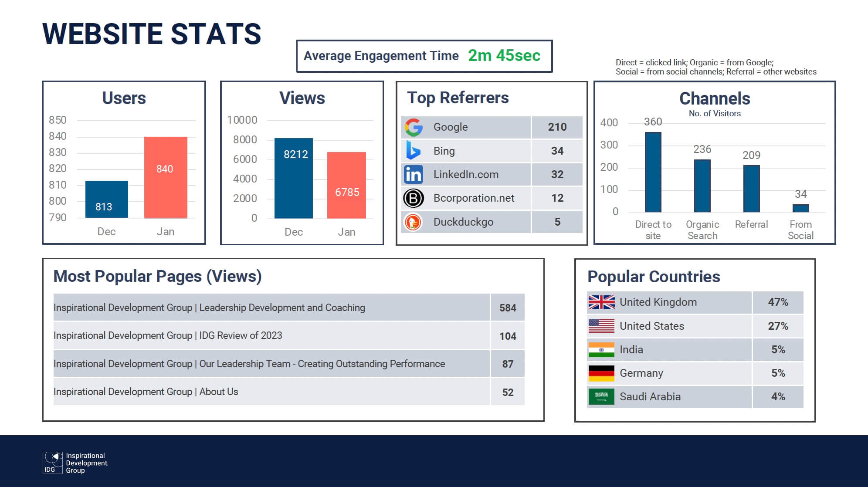Click the United Kingdom flag icon

point(601,302)
